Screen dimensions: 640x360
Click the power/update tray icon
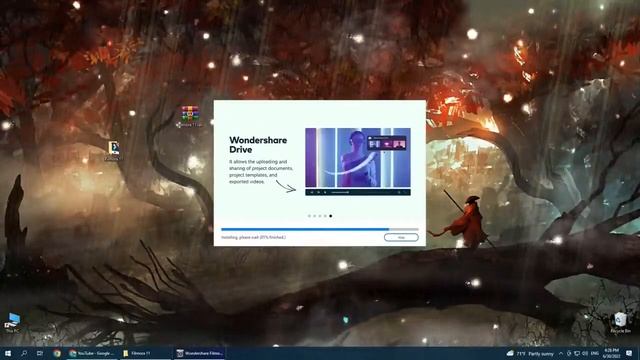[x=569, y=353]
